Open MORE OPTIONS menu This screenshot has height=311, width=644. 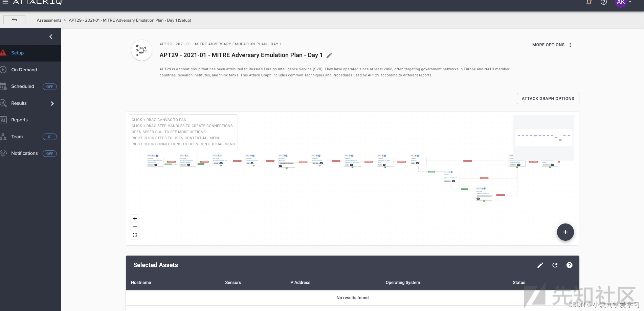pos(548,45)
